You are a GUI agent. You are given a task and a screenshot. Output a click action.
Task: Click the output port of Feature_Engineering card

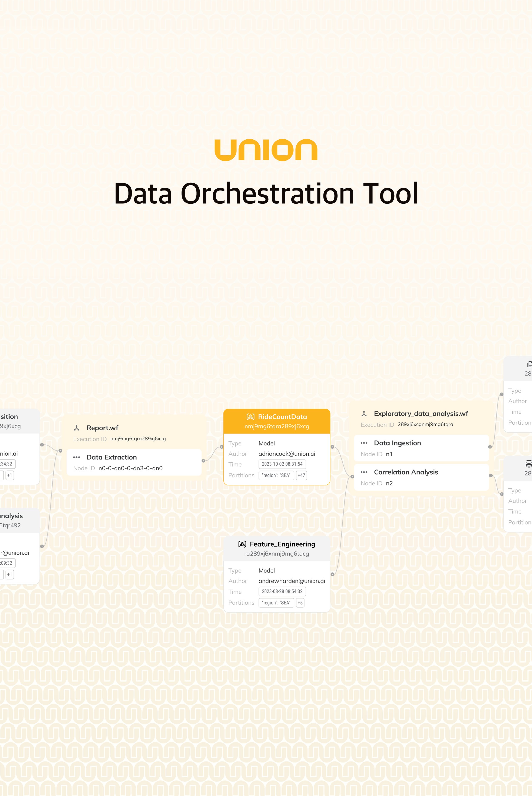click(x=332, y=574)
